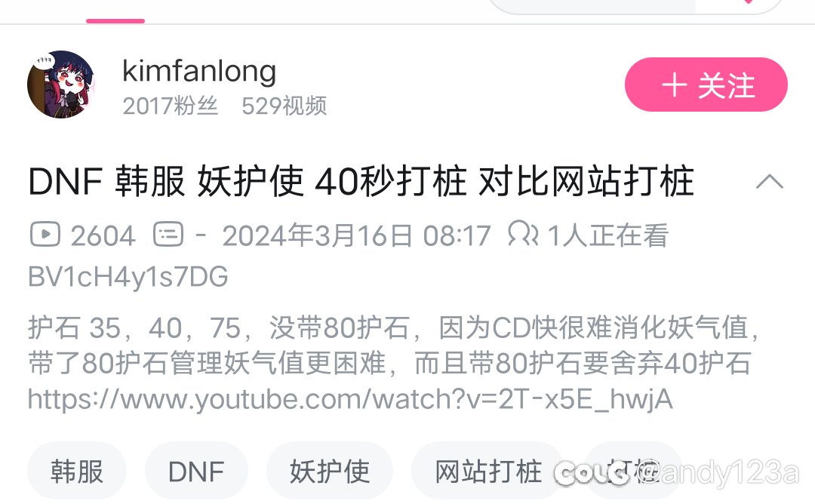Open kimfanlong's avatar picture
The image size is (815, 504).
coord(61,85)
